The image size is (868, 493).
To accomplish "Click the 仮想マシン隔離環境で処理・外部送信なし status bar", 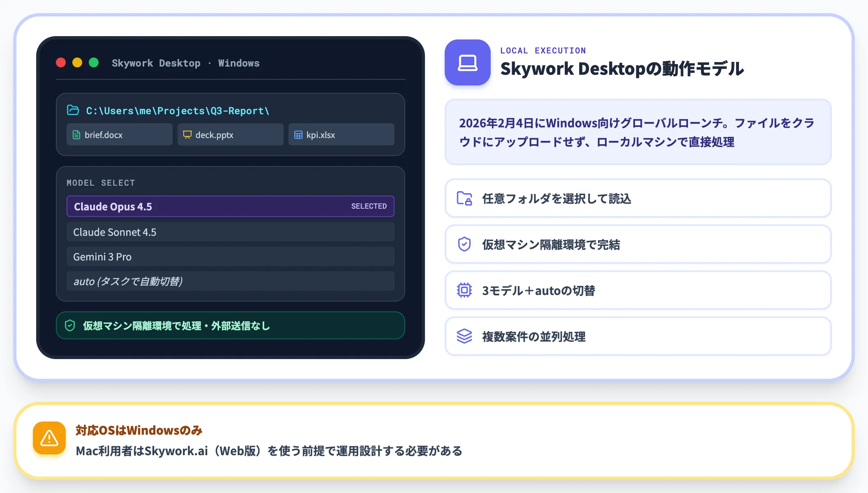I will coord(231,325).
